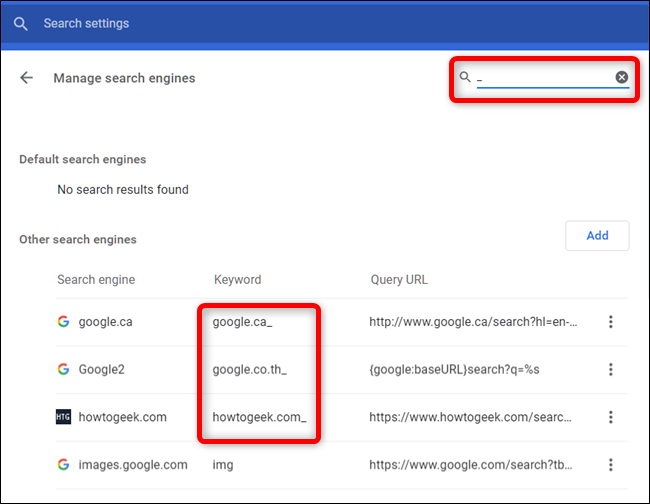Open the three-dot menu for howtogeek.com
This screenshot has height=504, width=650.
[x=611, y=417]
